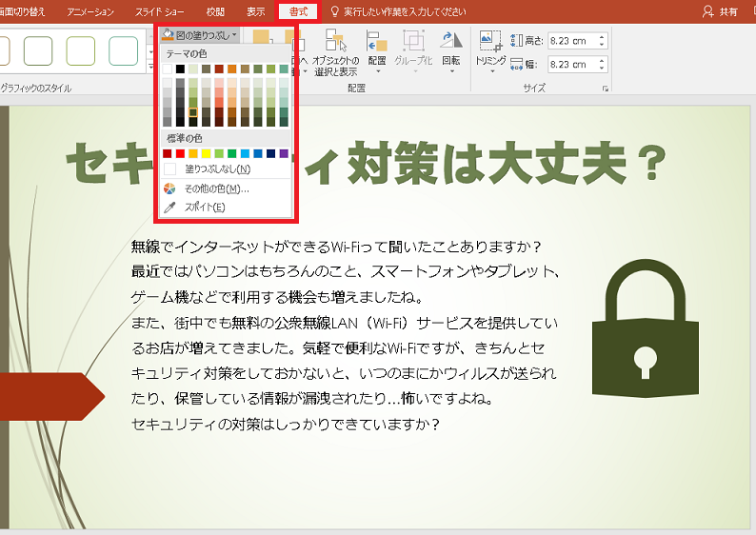Apply the second graphic style thumbnail
This screenshot has height=535, width=756.
point(37,51)
